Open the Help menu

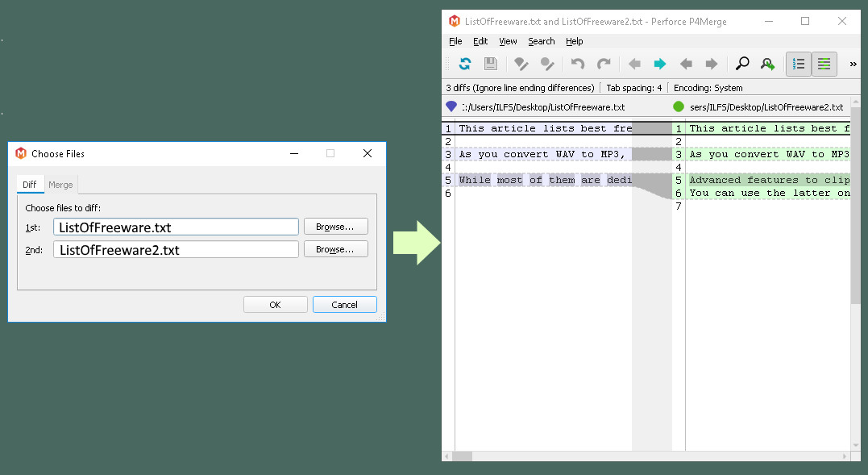574,41
